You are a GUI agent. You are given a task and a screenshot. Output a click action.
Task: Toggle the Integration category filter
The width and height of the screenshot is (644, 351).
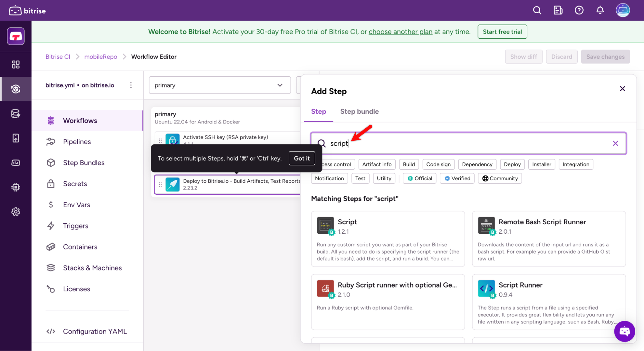tap(576, 164)
